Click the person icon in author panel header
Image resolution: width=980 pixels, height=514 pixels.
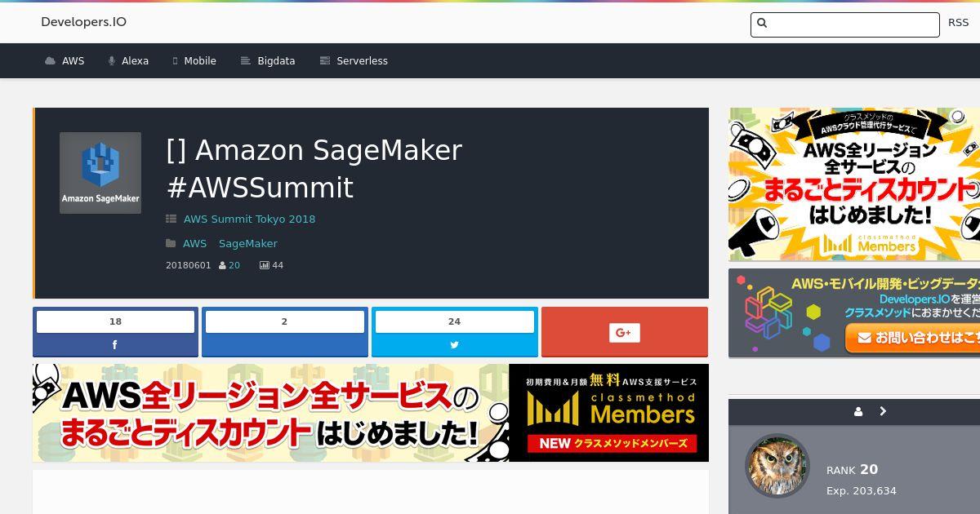[858, 412]
